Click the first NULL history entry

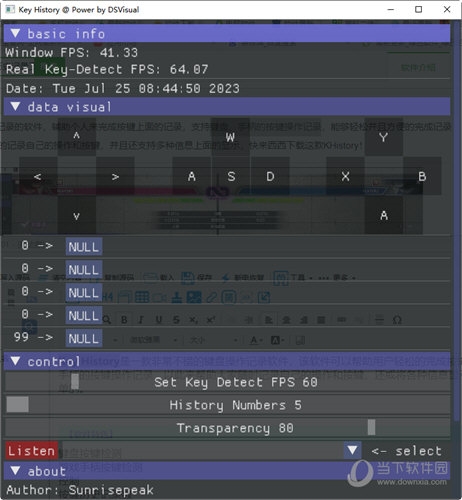click(84, 247)
